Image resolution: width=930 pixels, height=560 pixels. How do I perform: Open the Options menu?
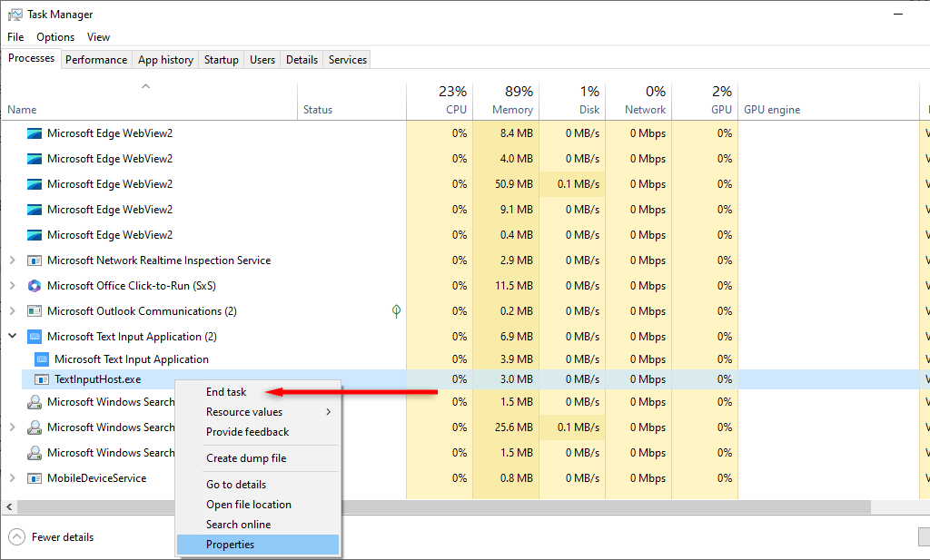pos(55,37)
